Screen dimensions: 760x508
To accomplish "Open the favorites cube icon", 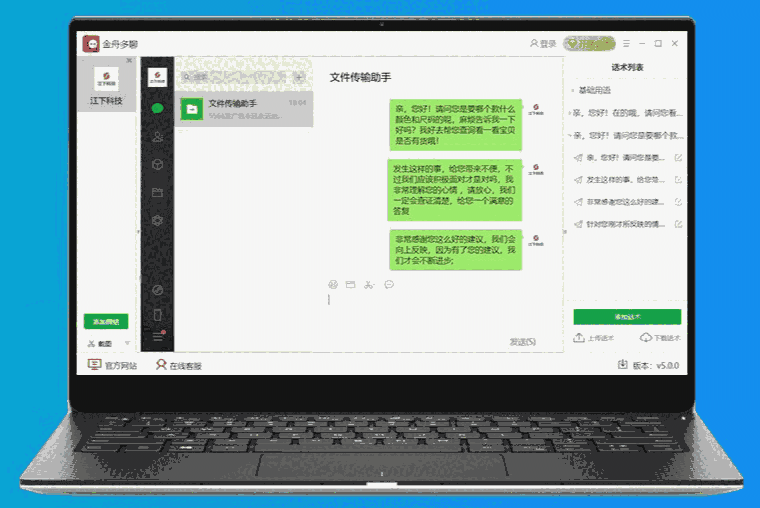I will click(157, 164).
